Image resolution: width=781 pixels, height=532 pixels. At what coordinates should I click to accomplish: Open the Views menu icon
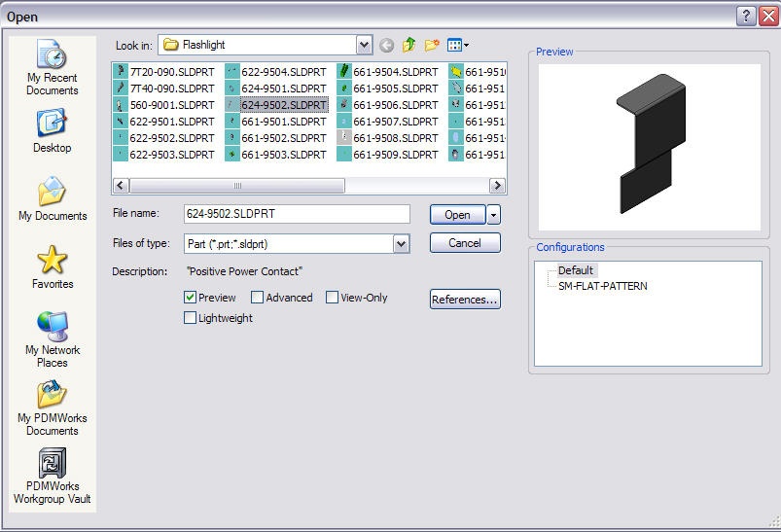point(458,46)
